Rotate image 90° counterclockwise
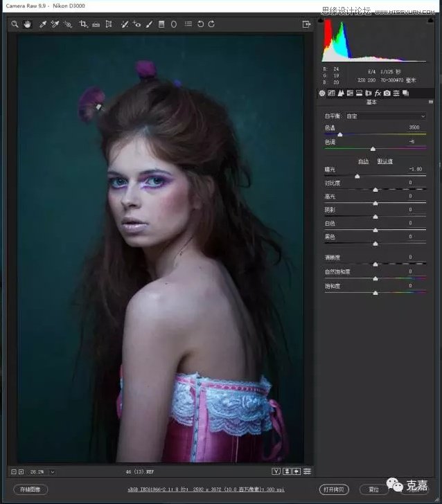The image size is (442, 504). click(x=200, y=24)
